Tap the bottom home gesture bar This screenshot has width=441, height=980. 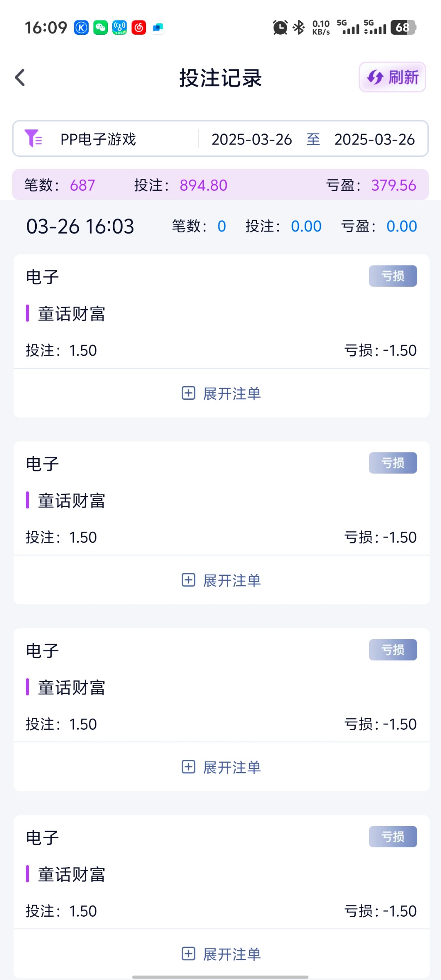(x=220, y=974)
